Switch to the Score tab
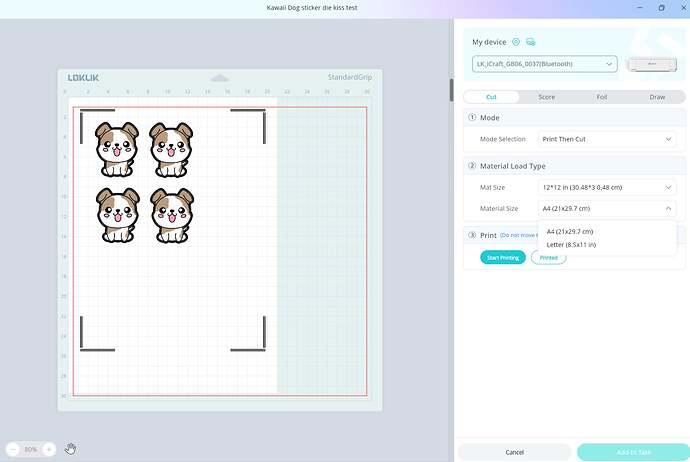The image size is (690, 462). pyautogui.click(x=546, y=97)
